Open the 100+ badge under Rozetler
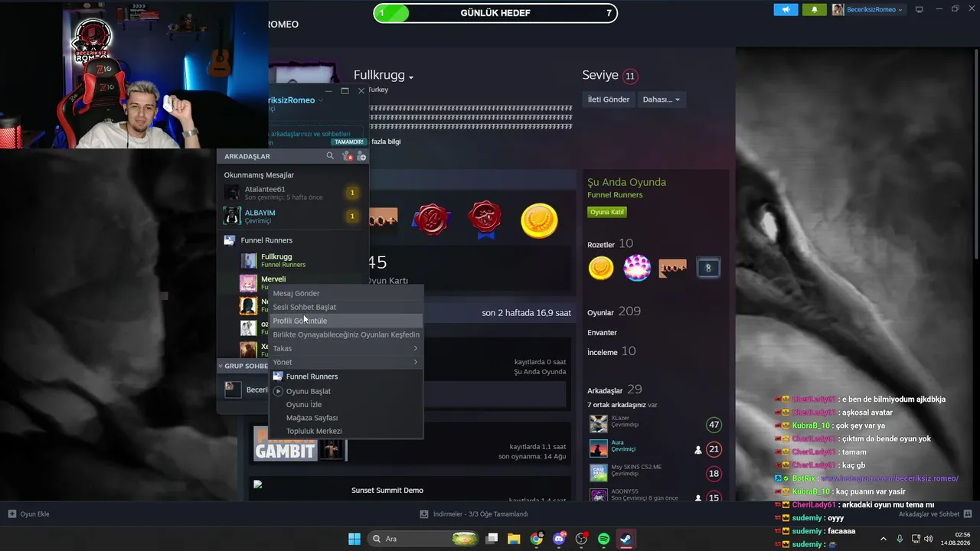The height and width of the screenshot is (551, 980). pyautogui.click(x=672, y=268)
